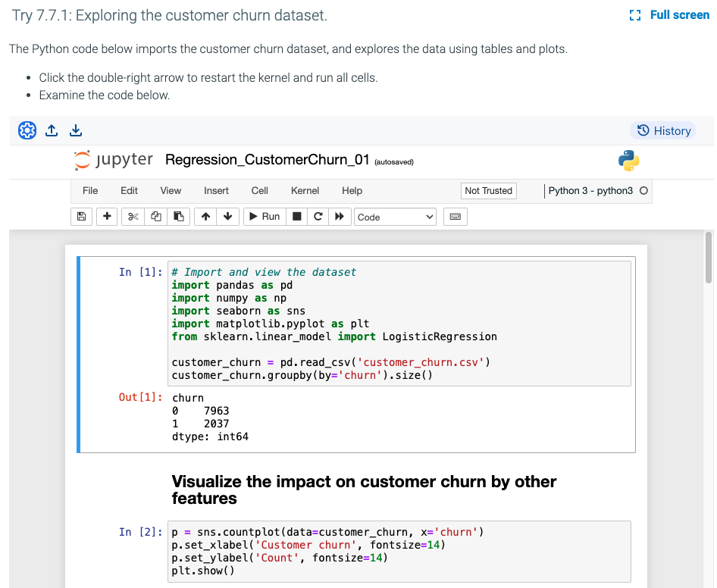This screenshot has width=717, height=588.
Task: Click the dtype: int64 output line
Action: (x=211, y=436)
